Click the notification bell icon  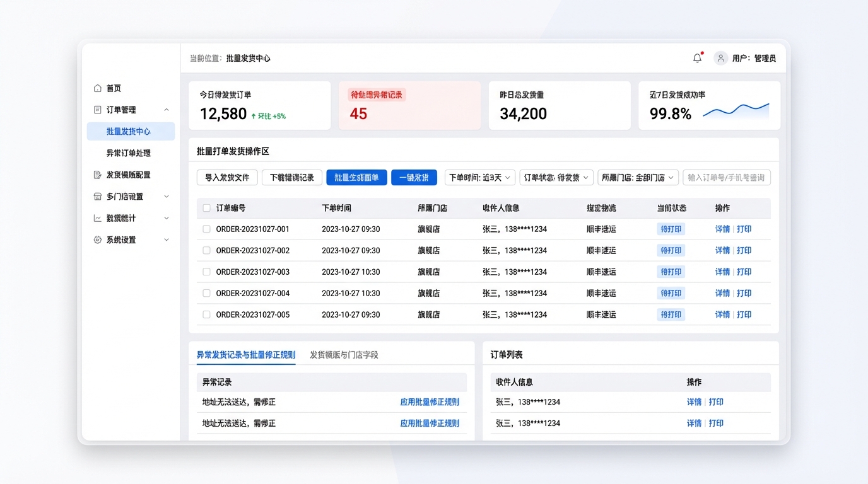697,58
